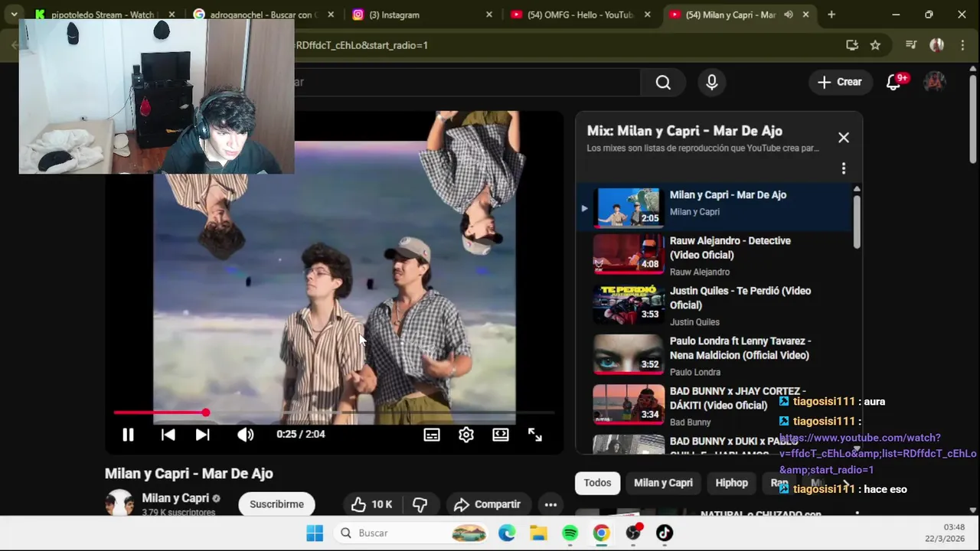The image size is (980, 551).
Task: Toggle subtitles on the video player
Action: [x=432, y=435]
